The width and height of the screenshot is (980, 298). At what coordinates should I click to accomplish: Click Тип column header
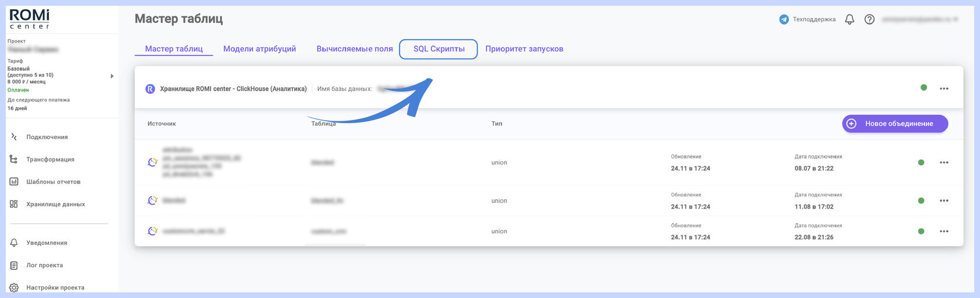tap(496, 124)
